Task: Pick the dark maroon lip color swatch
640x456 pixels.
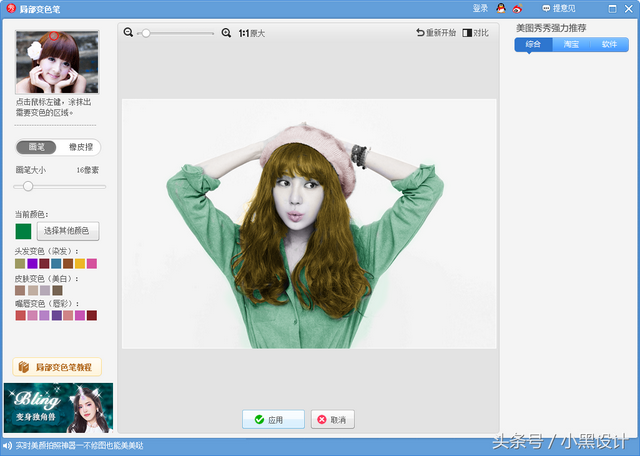Action: coord(92,315)
